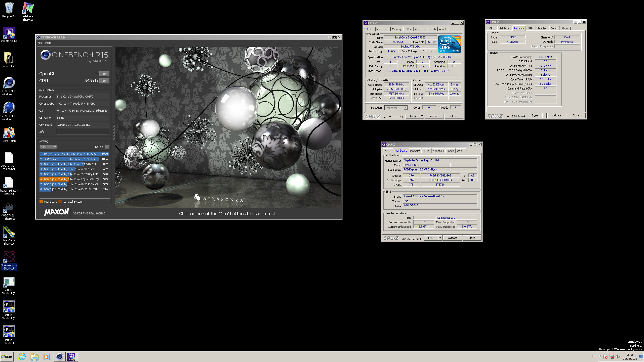This screenshot has width=644, height=362.
Task: Open Windows Explorer from the taskbar
Action: click(x=34, y=356)
